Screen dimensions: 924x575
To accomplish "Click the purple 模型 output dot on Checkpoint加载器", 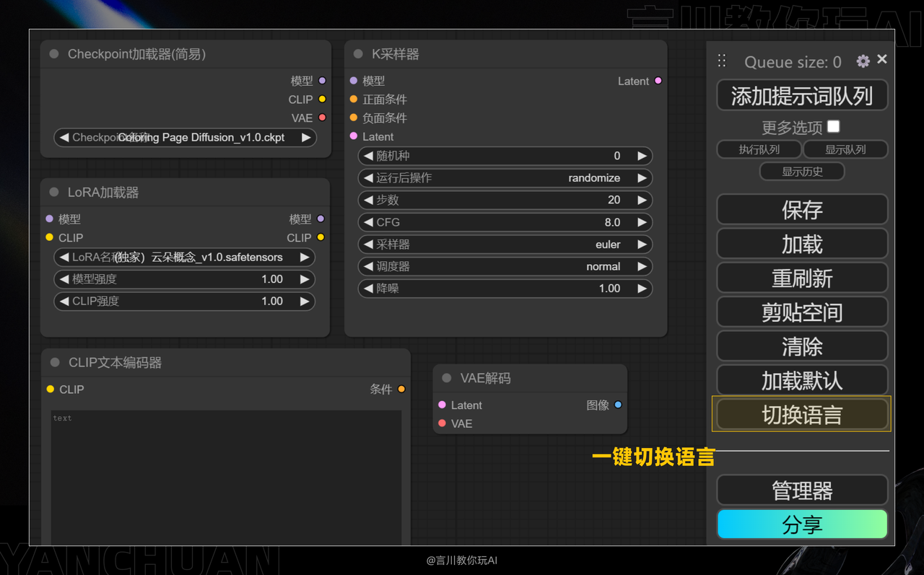I will tap(321, 81).
